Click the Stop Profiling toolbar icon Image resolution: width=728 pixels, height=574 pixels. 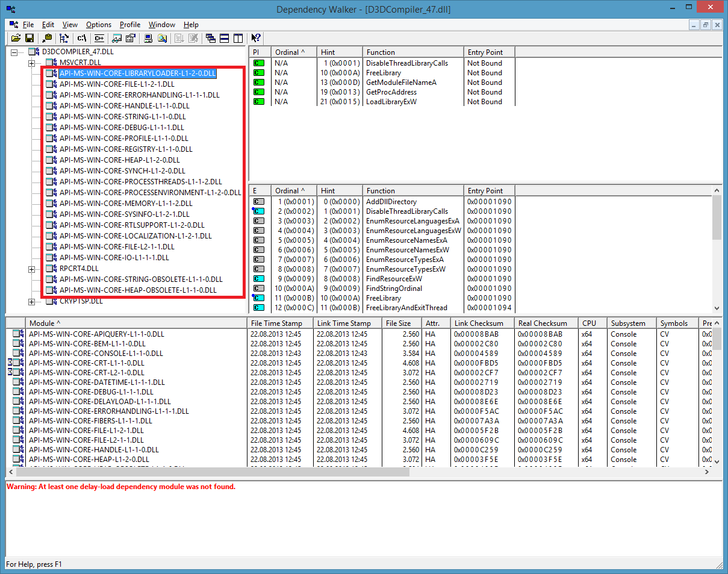coord(193,38)
